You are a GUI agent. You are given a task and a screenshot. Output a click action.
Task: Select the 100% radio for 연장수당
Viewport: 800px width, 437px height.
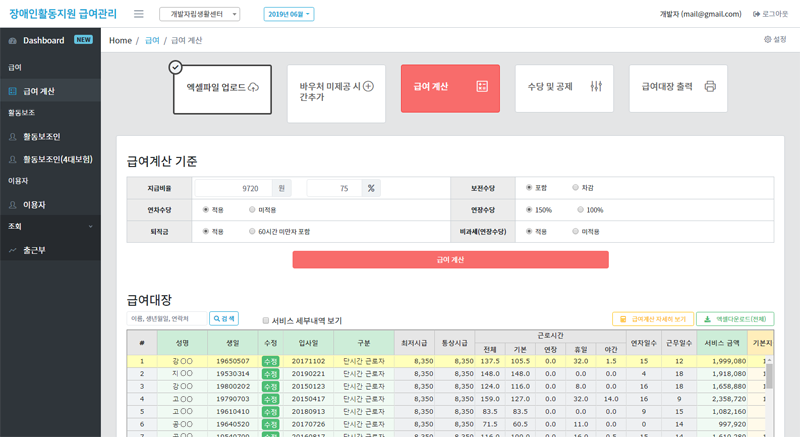pos(581,210)
